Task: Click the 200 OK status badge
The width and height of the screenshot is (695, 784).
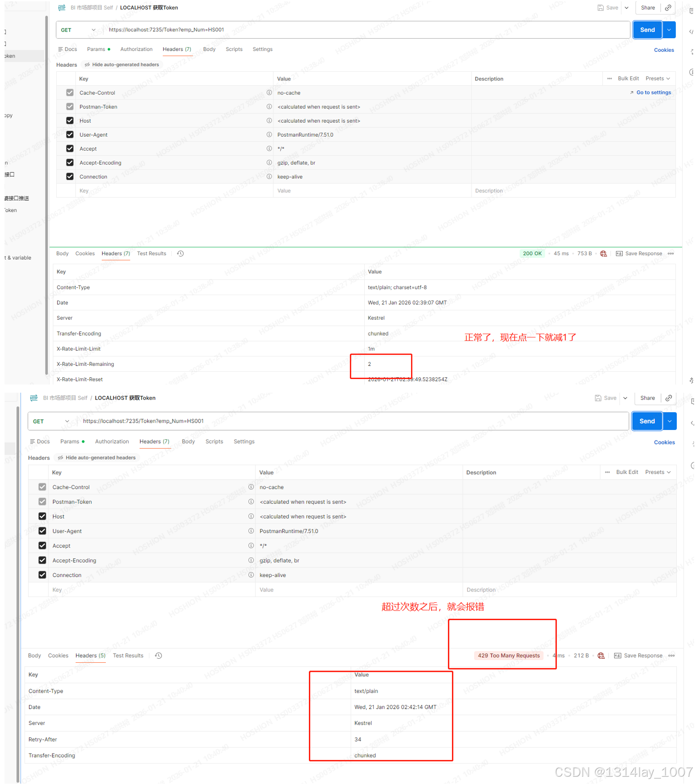Action: [532, 253]
